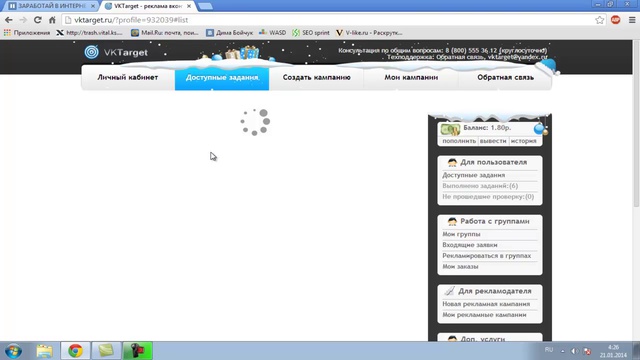Open the WASD bookmark
Screen dimensions: 640x360
click(273, 33)
